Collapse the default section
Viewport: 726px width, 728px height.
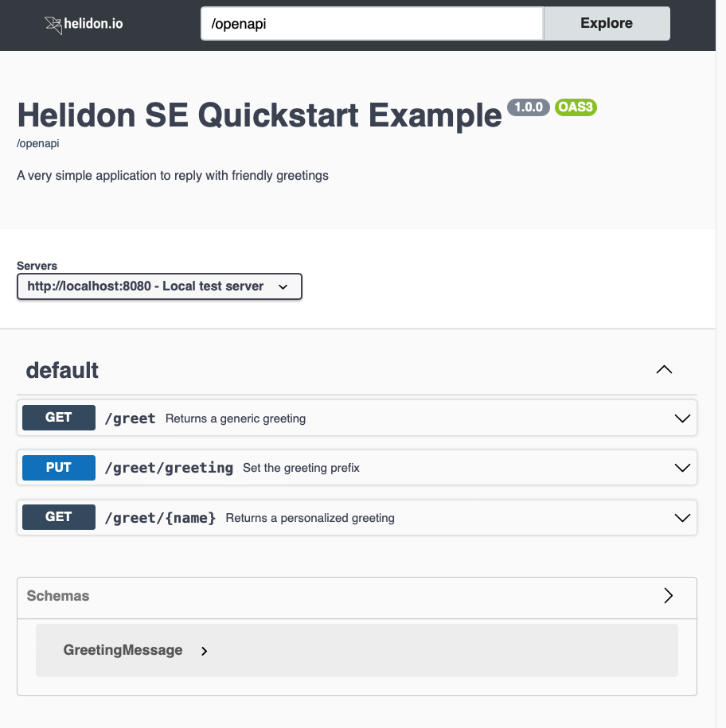pos(663,368)
